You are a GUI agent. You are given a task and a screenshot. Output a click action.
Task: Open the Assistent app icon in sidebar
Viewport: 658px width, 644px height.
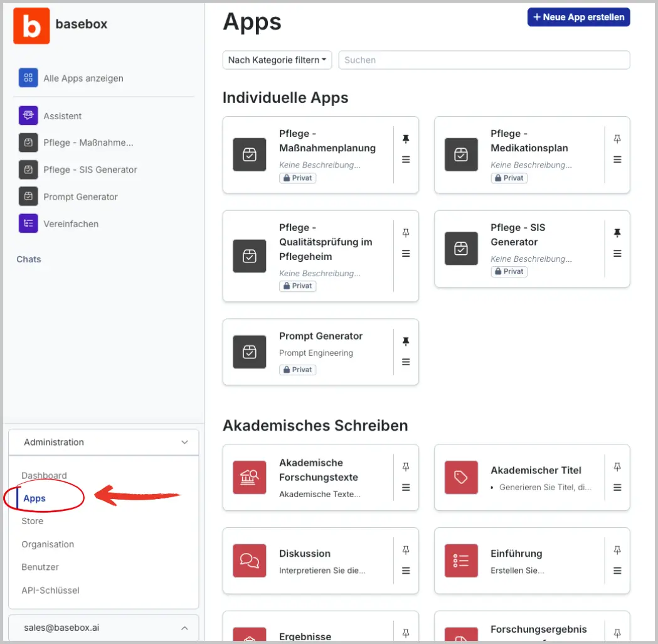pyautogui.click(x=28, y=116)
